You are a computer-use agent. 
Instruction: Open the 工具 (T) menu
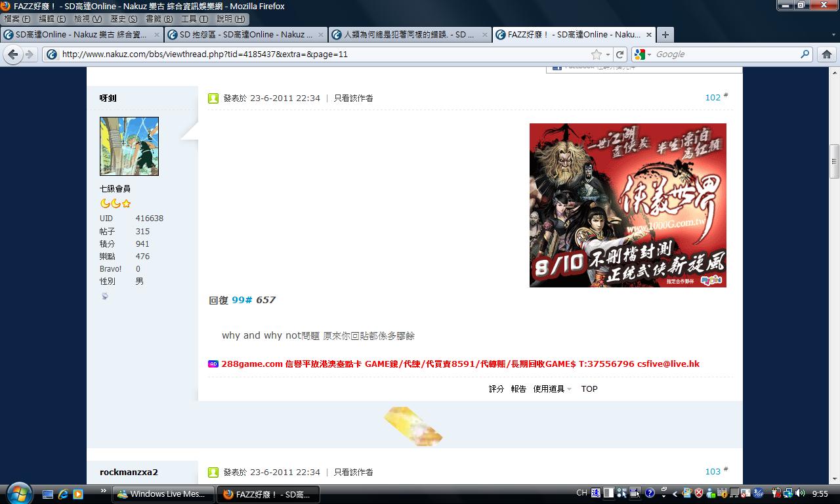[194, 19]
